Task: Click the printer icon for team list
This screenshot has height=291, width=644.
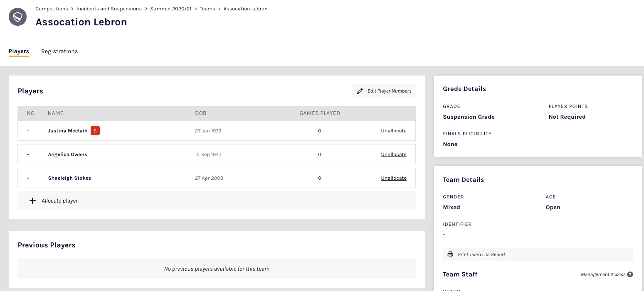Action: point(450,254)
